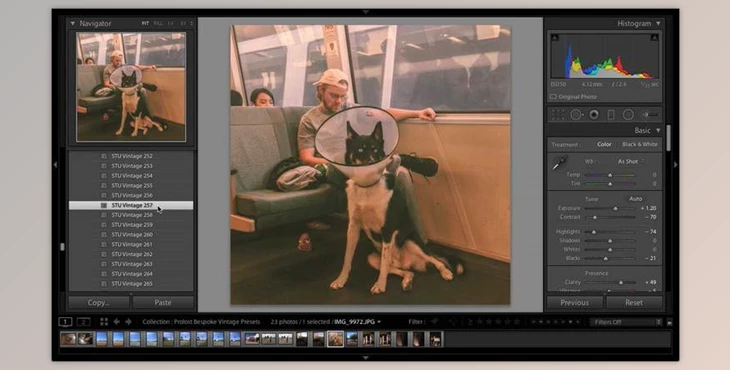Toggle highlight clipping indicator in histogram
Image resolution: width=730 pixels, height=370 pixels.
pos(654,37)
